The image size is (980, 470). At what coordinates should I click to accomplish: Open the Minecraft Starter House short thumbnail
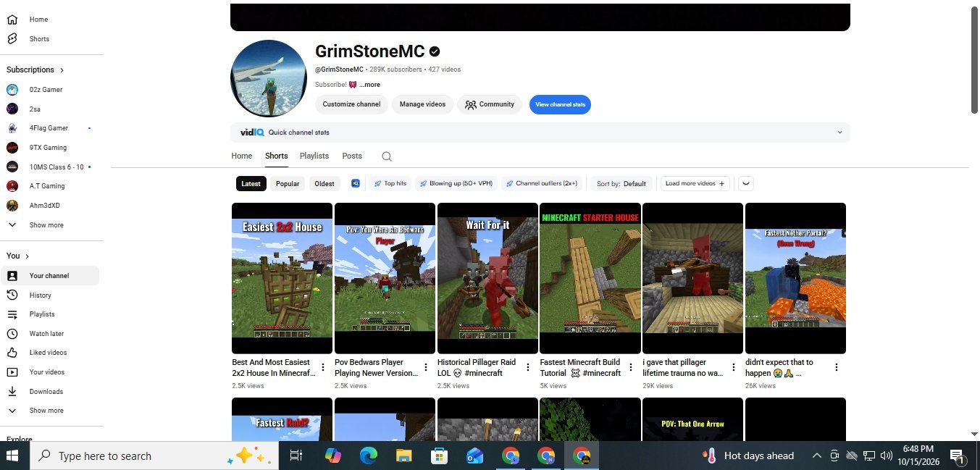[590, 279]
